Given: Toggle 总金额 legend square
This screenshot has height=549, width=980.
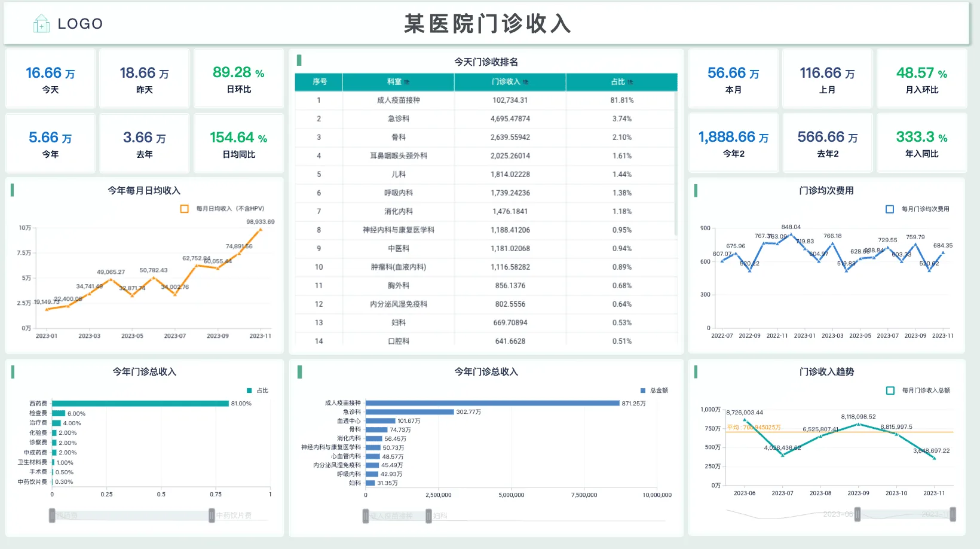Looking at the screenshot, I should (643, 391).
